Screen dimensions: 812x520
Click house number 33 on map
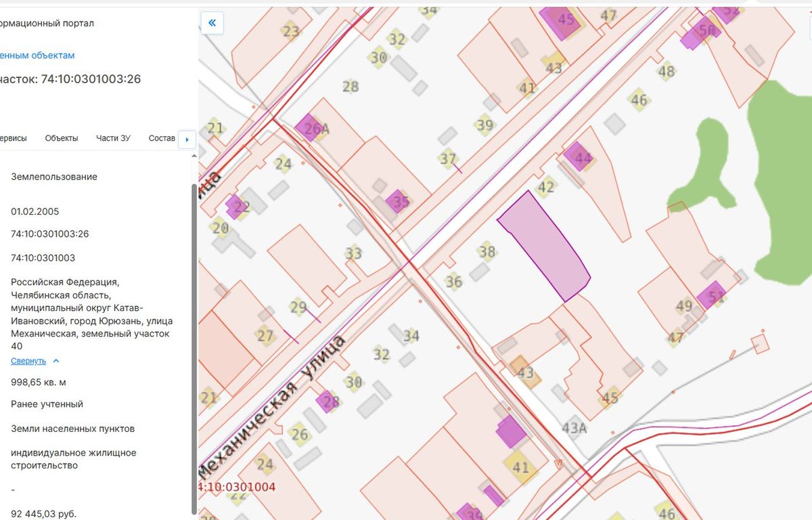point(353,254)
